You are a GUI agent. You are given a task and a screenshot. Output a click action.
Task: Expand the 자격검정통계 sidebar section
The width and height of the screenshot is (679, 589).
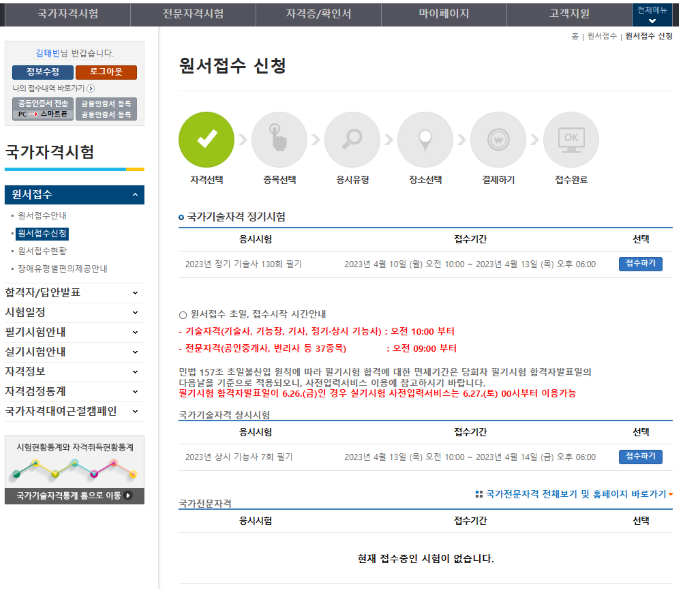[x=135, y=392]
